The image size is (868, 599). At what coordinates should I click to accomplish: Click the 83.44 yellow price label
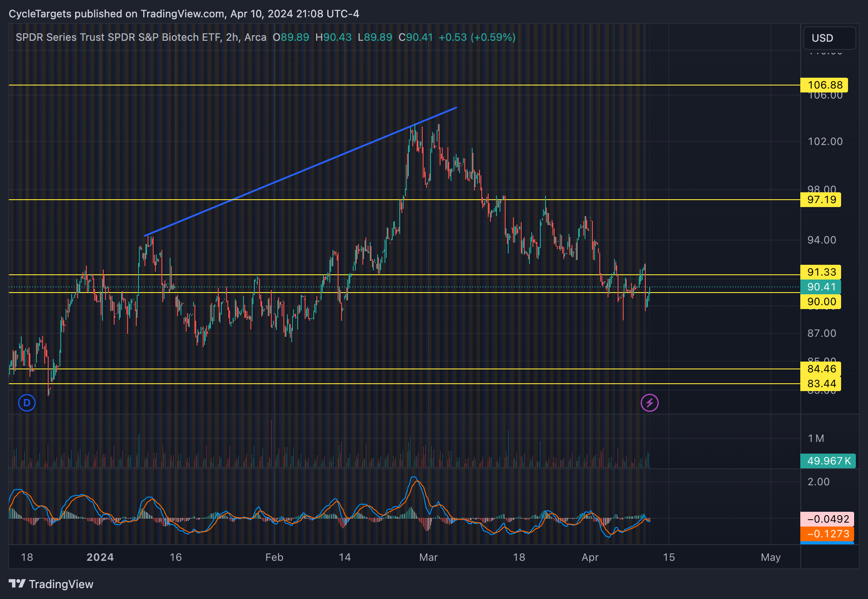coord(821,384)
